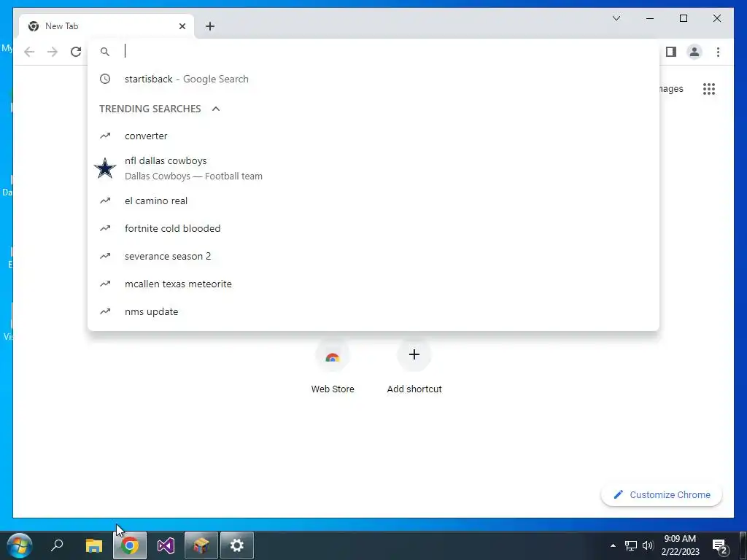Image resolution: width=747 pixels, height=560 pixels.
Task: Collapse the Trending Searches section
Action: (216, 109)
